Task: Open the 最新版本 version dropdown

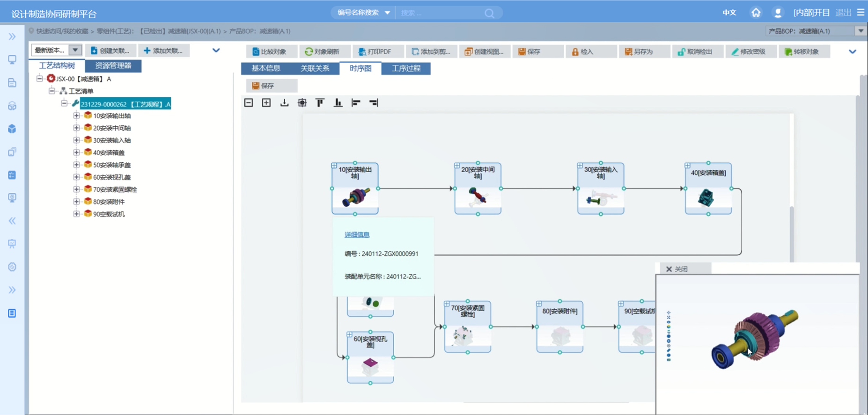Action: point(75,50)
